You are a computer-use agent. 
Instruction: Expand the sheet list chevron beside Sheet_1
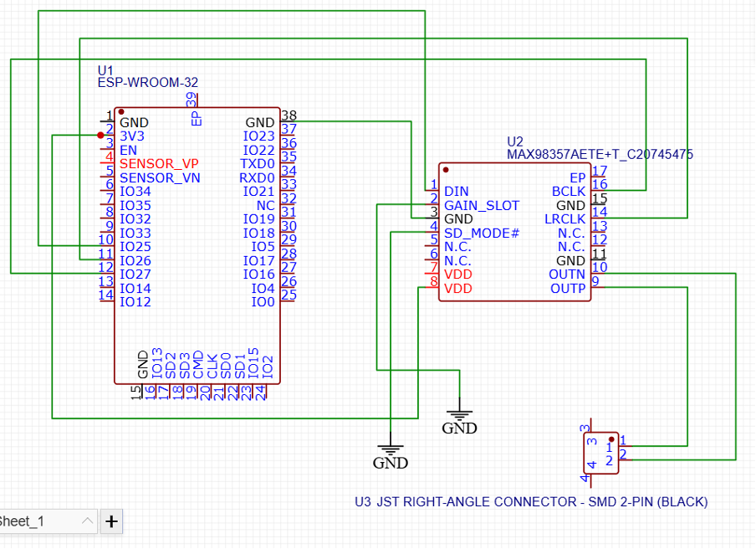click(x=88, y=521)
